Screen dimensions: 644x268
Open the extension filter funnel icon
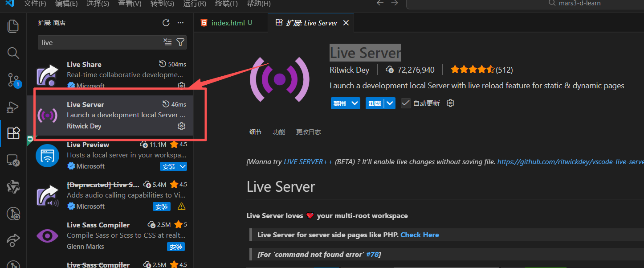[x=180, y=42]
